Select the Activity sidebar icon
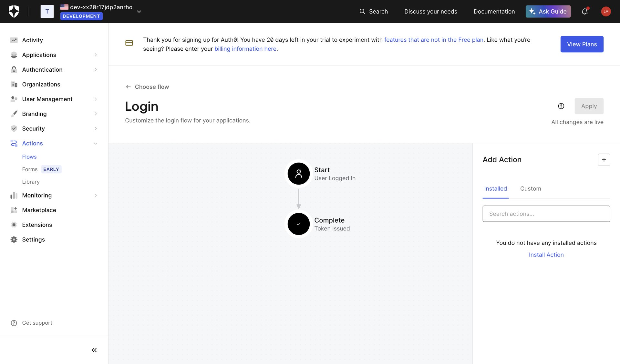The height and width of the screenshot is (364, 620). [x=14, y=40]
